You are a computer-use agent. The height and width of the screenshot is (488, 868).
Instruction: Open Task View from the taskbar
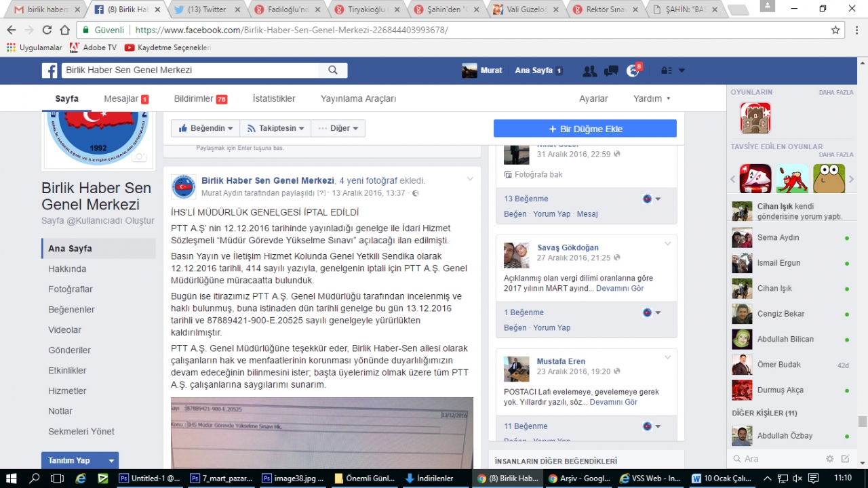(57, 478)
